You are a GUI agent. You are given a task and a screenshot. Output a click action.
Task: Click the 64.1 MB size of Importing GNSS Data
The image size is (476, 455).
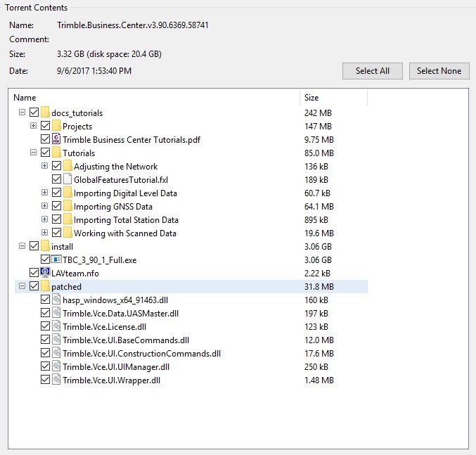point(319,207)
